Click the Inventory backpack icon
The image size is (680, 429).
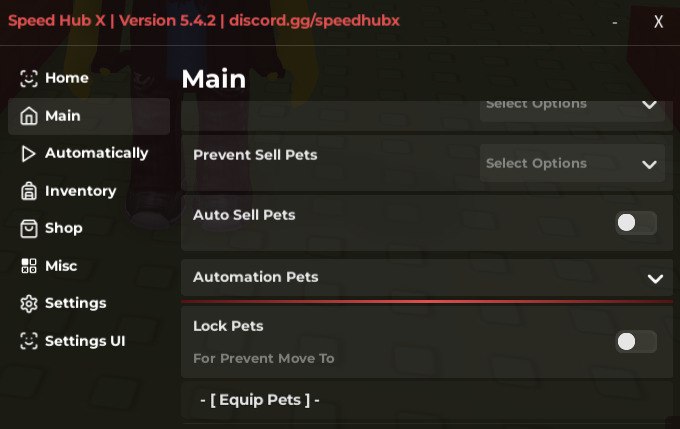[28, 191]
